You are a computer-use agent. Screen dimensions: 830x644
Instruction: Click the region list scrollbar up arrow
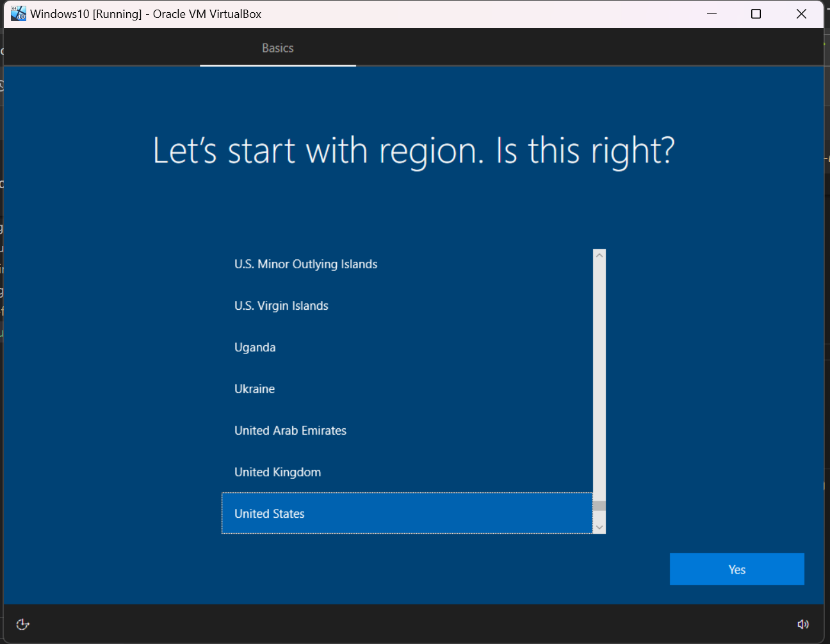[x=599, y=255]
